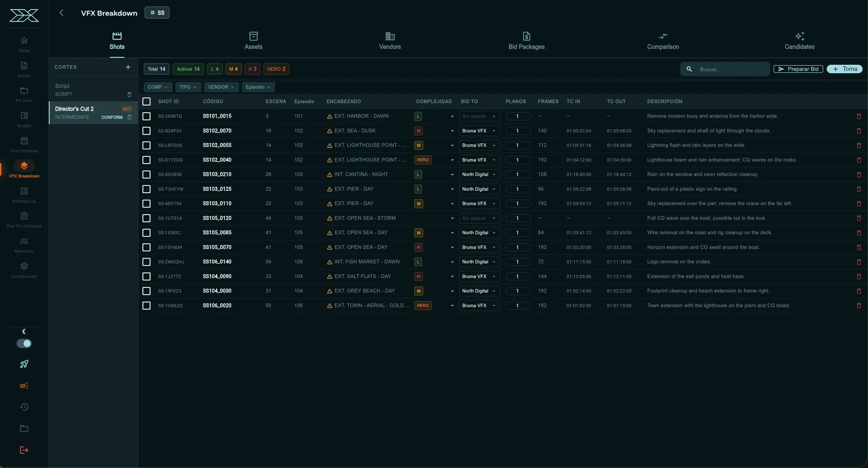Viewport: 868px width, 468px height.
Task: Toggle the dark mode switch
Action: pos(24,343)
